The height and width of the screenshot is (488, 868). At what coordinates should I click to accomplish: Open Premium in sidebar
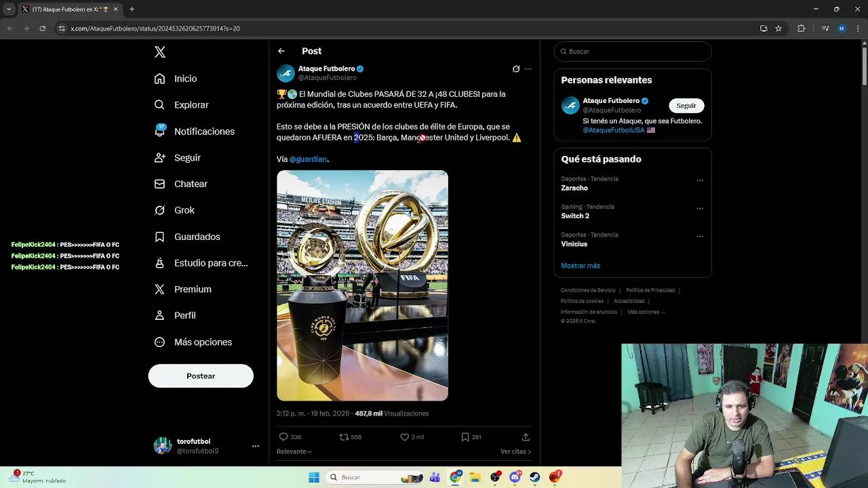point(182,289)
